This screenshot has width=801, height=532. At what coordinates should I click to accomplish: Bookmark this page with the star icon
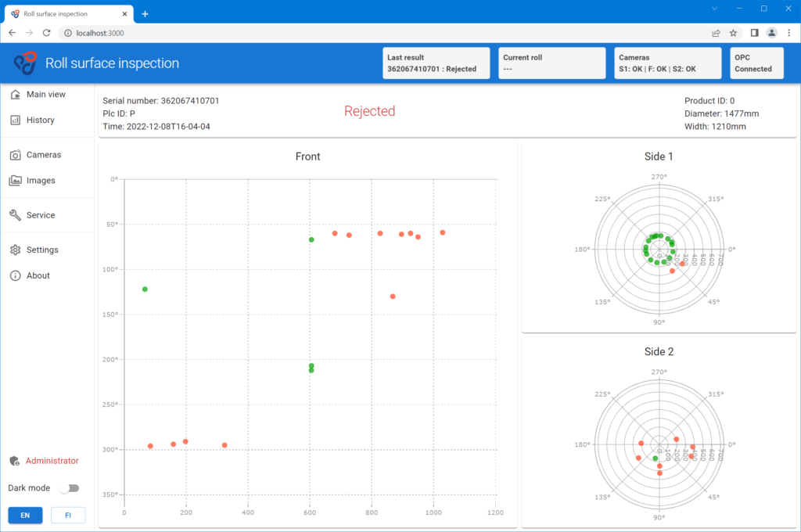(x=733, y=33)
